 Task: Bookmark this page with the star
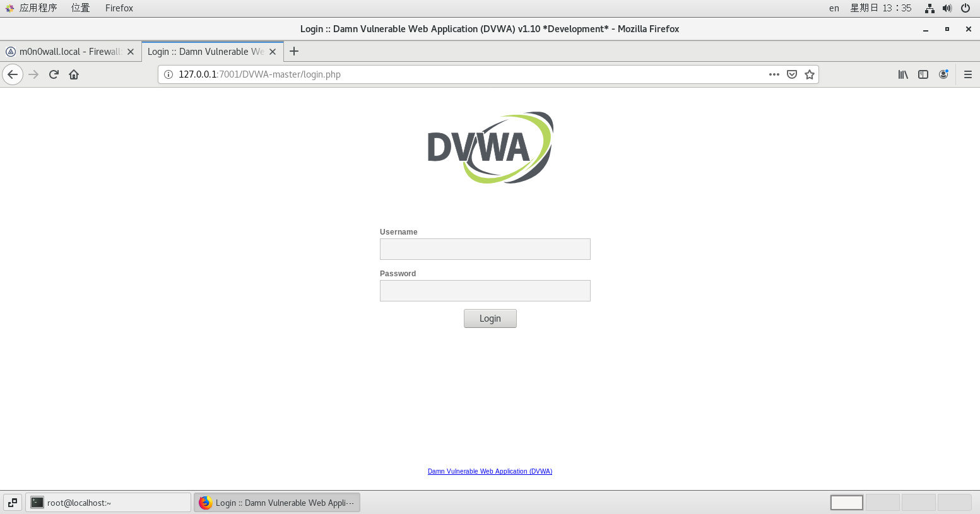(x=810, y=74)
